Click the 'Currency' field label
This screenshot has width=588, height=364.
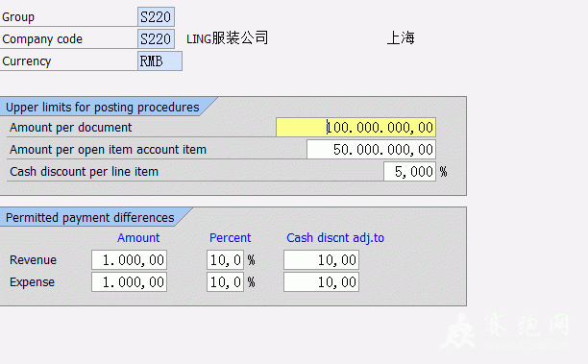click(x=26, y=61)
